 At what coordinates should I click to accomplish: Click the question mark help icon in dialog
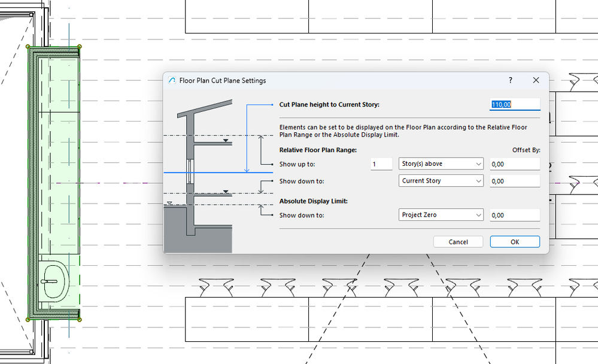pyautogui.click(x=510, y=80)
